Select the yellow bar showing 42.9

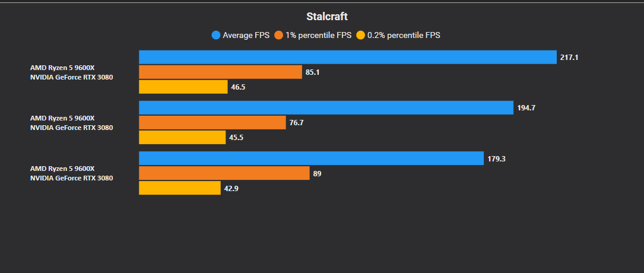[x=180, y=188]
